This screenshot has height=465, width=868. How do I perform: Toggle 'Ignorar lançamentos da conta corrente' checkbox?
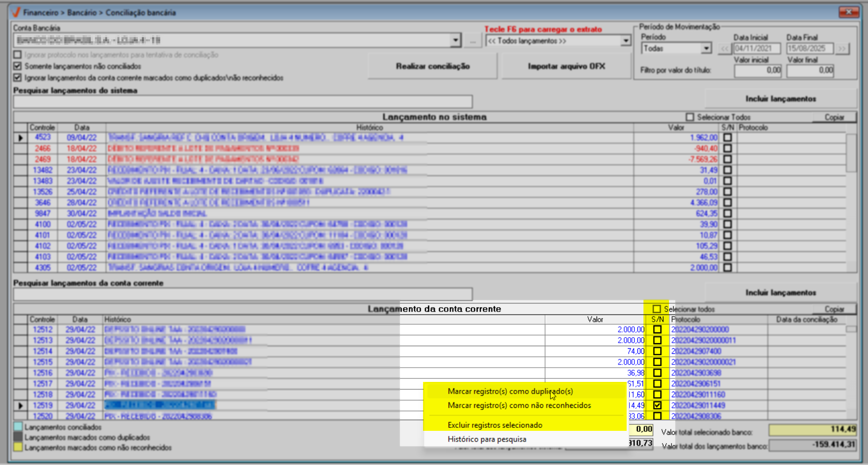click(18, 78)
